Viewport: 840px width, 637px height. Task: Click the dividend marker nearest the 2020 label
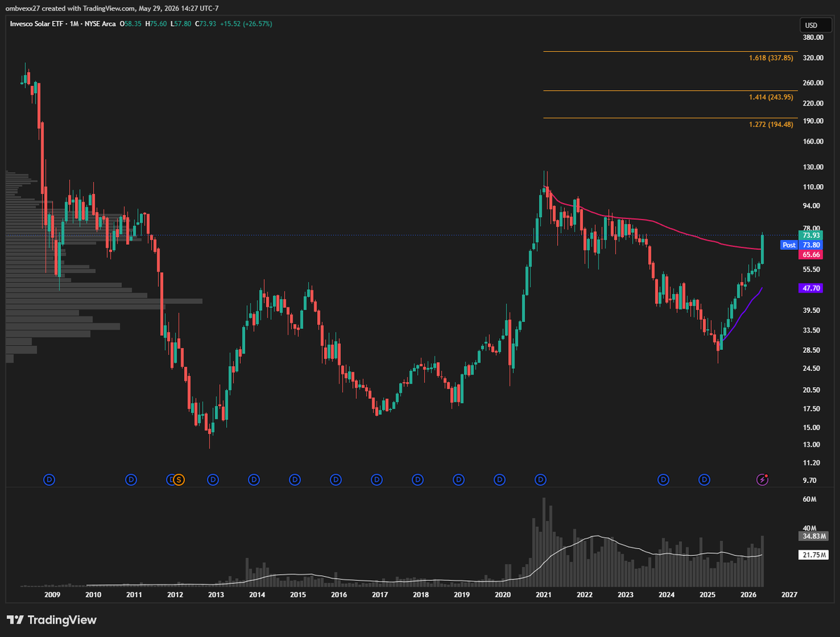click(499, 479)
